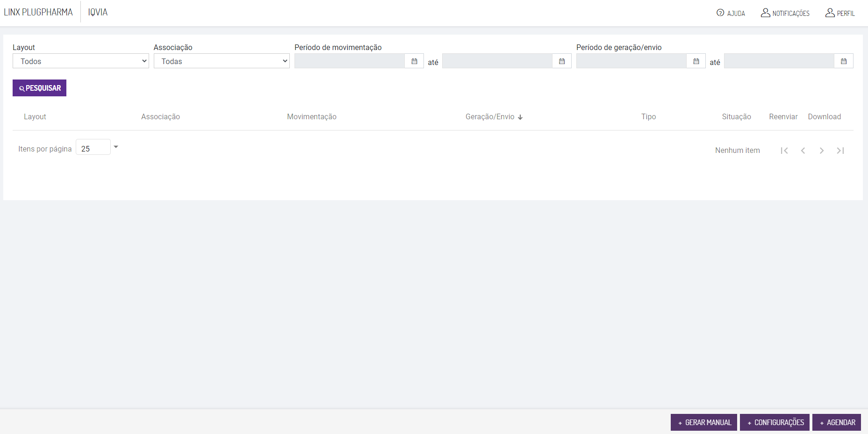Image resolution: width=868 pixels, height=434 pixels.
Task: Click the Reenviar column header
Action: [783, 117]
